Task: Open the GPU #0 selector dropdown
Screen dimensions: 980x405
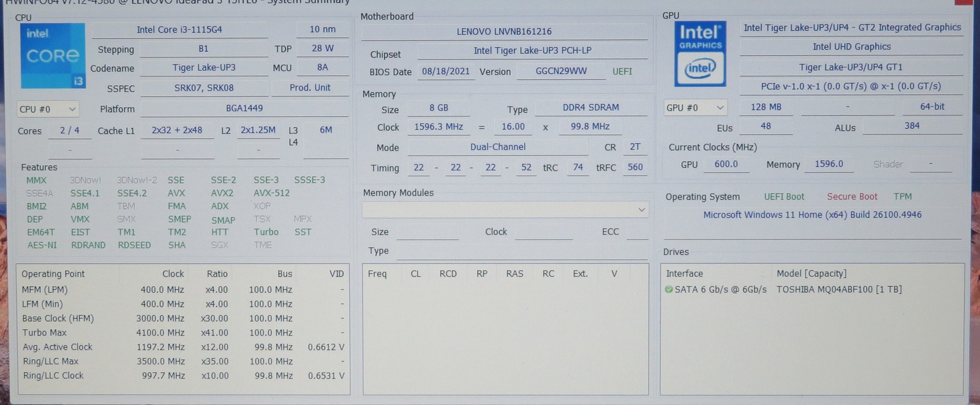Action: pos(695,108)
